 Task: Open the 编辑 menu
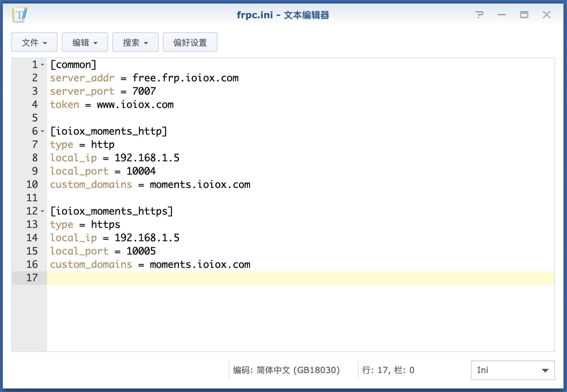point(85,42)
